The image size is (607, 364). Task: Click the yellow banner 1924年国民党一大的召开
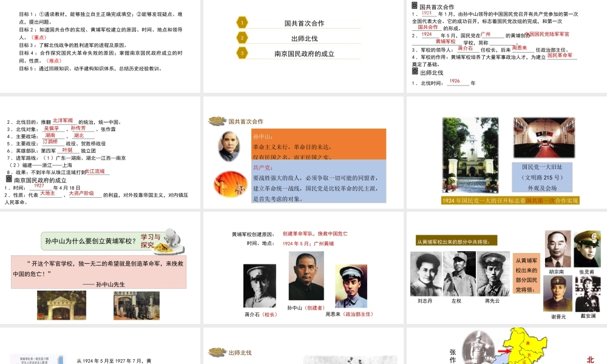point(510,200)
